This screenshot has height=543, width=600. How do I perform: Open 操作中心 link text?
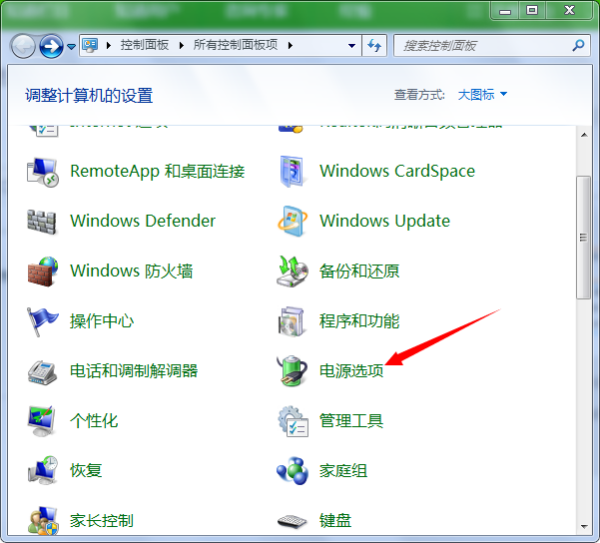(x=102, y=321)
